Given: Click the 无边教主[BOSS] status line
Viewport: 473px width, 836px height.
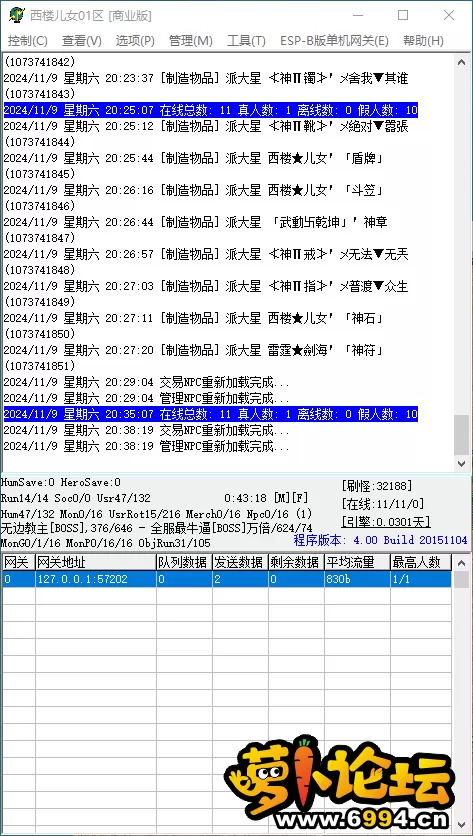Looking at the screenshot, I should 157,528.
